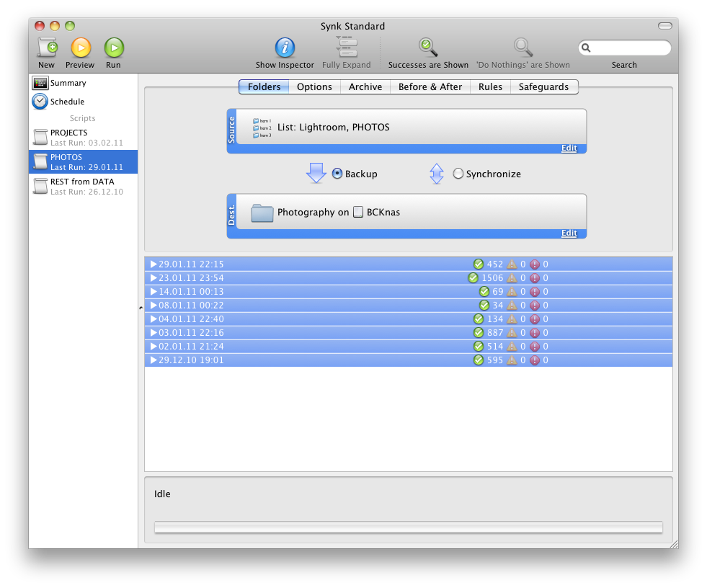The height and width of the screenshot is (588, 707).
Task: Toggle the 'Do Nothings' are Shown magnifier
Action: point(523,48)
